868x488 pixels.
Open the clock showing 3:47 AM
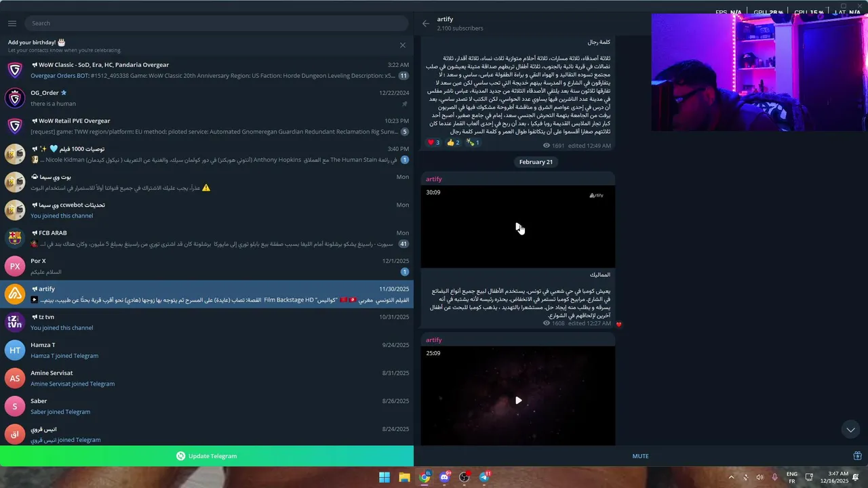[x=833, y=477]
